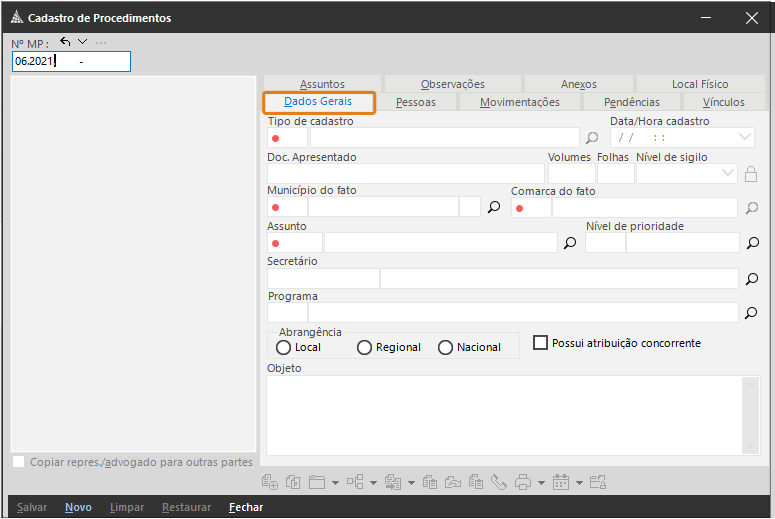Switch to the Local Físico tab
775x519 pixels.
pyautogui.click(x=700, y=84)
